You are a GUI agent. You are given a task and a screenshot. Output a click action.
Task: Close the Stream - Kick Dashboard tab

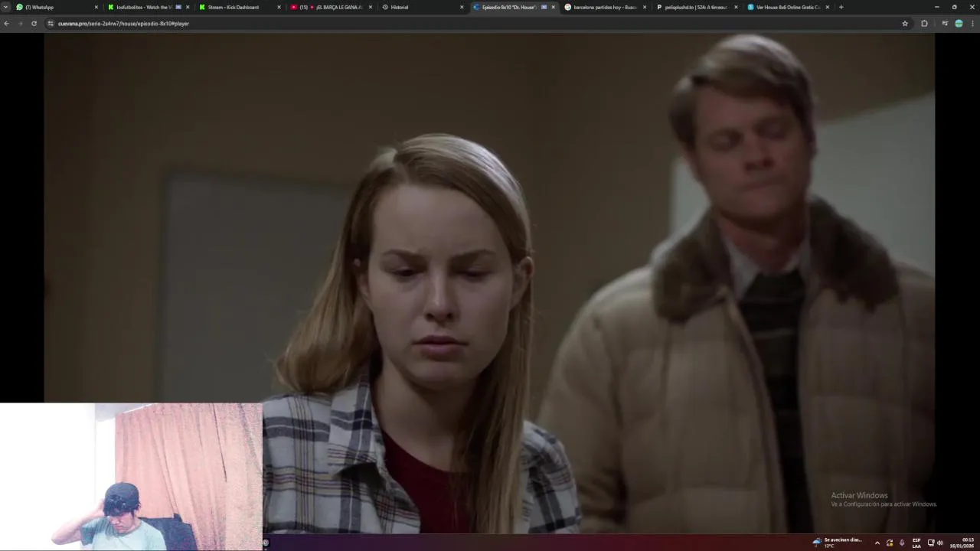pos(279,7)
